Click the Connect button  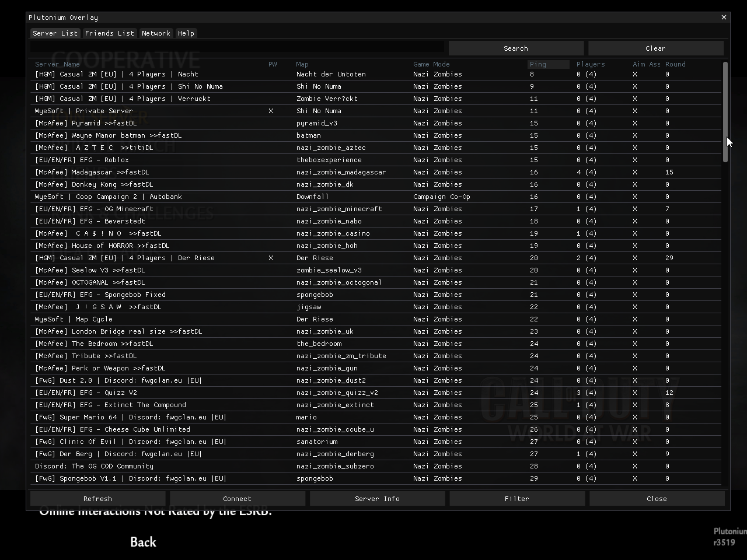click(237, 499)
